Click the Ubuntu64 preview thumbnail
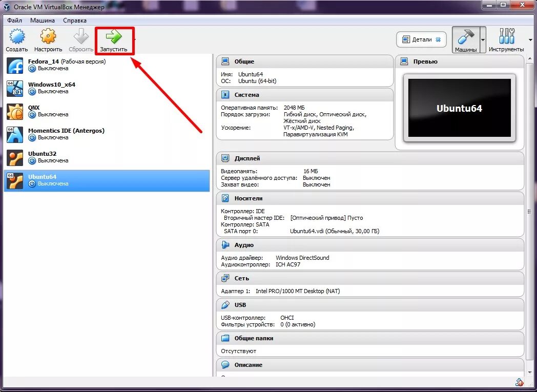This screenshot has height=392, width=537. (460, 108)
